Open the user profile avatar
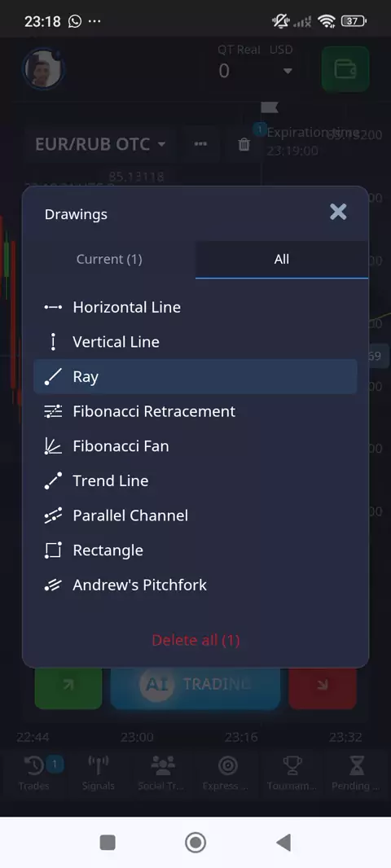 click(x=44, y=68)
